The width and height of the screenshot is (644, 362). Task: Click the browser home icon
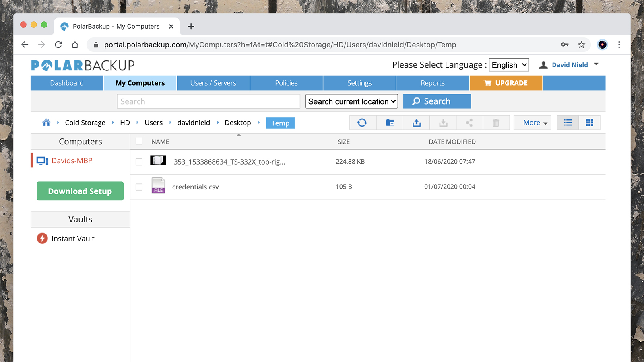(x=75, y=45)
